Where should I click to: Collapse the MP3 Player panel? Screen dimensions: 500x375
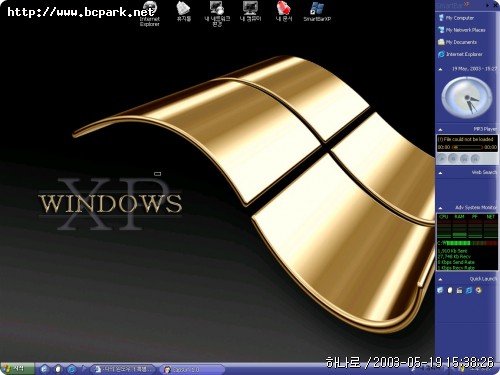coord(440,129)
